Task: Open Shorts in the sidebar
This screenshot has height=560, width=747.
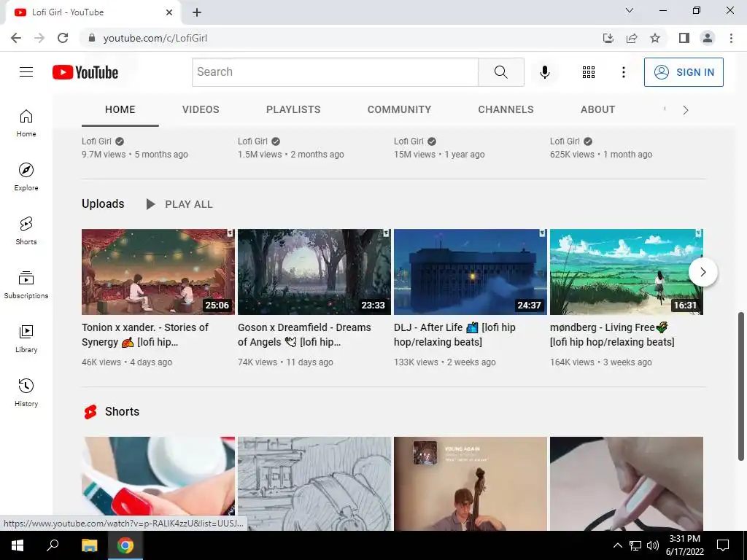Action: (x=26, y=230)
